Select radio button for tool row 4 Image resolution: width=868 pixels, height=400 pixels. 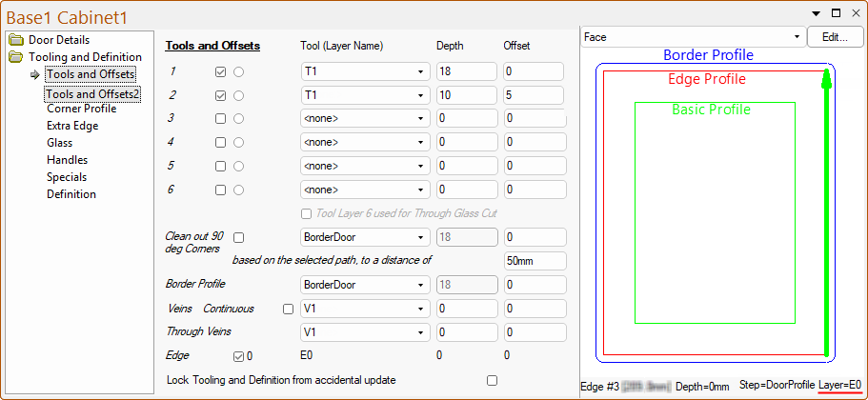click(x=238, y=143)
